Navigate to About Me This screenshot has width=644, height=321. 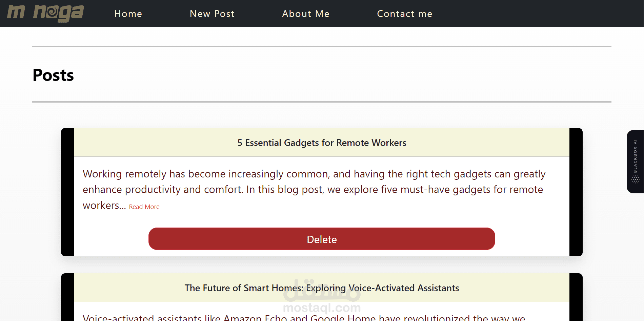pyautogui.click(x=305, y=14)
